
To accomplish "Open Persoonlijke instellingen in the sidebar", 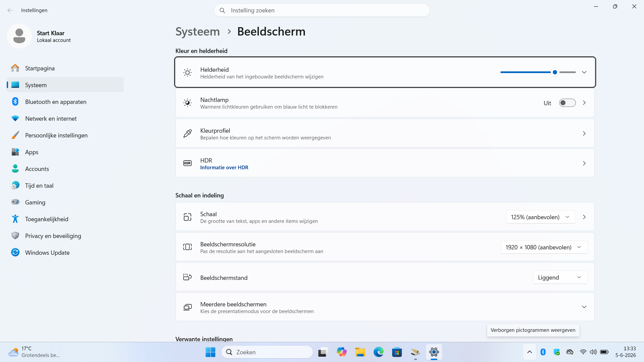I will (x=65, y=135).
